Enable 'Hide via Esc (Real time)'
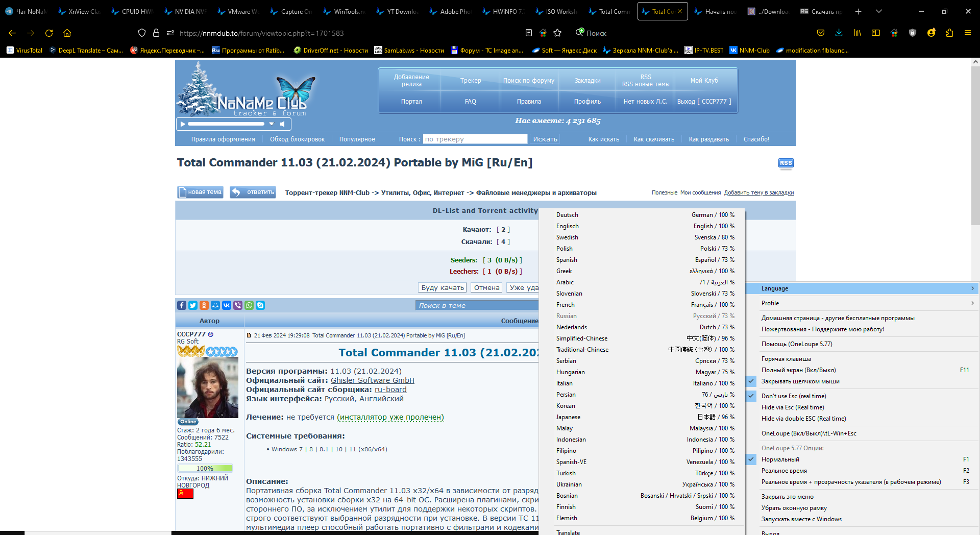This screenshot has height=535, width=980. (863, 407)
